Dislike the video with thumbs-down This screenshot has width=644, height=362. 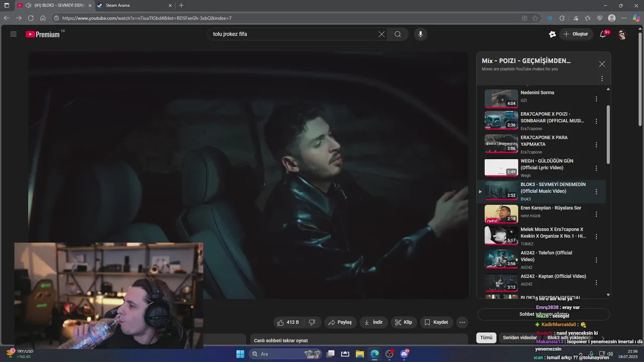tap(312, 322)
